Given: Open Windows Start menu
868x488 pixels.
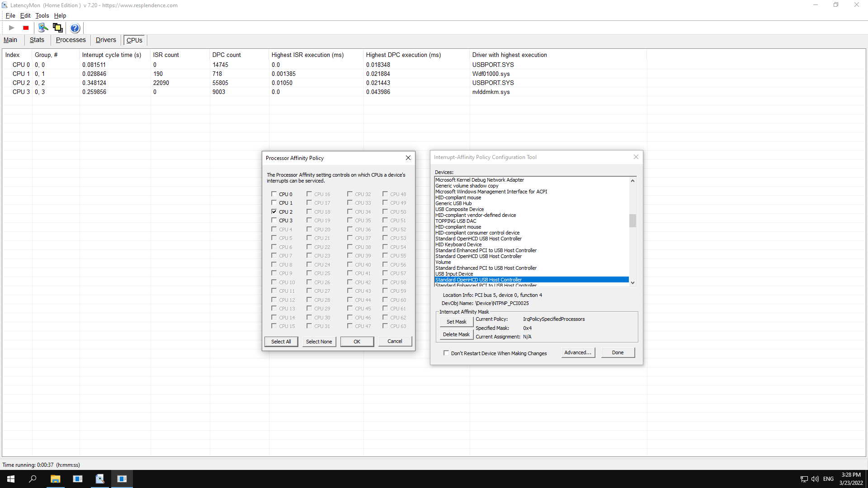Looking at the screenshot, I should (x=11, y=479).
